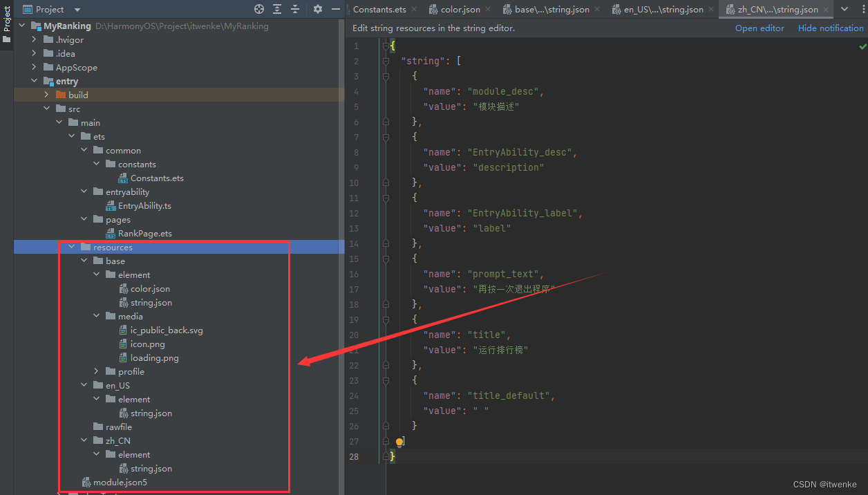Click the Hide notification link
This screenshot has width=868, height=495.
pyautogui.click(x=831, y=28)
